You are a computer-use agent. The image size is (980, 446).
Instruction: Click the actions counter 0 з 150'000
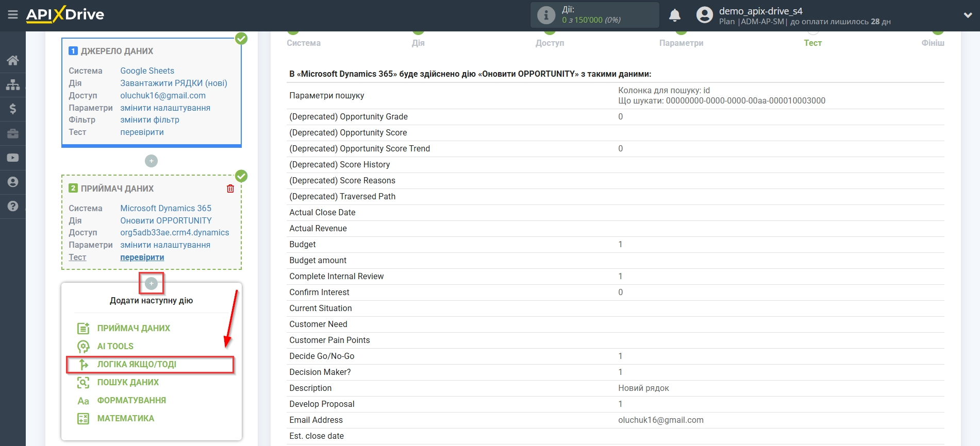(591, 20)
